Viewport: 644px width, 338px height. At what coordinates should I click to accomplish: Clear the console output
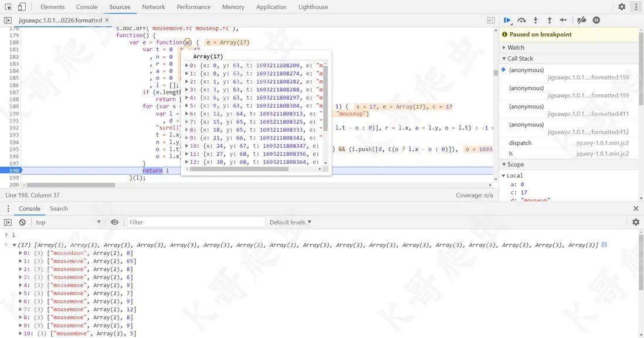coord(22,223)
